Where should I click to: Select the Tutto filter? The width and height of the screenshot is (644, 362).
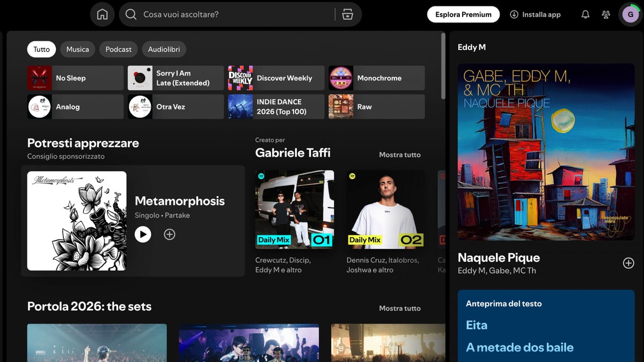pyautogui.click(x=41, y=49)
